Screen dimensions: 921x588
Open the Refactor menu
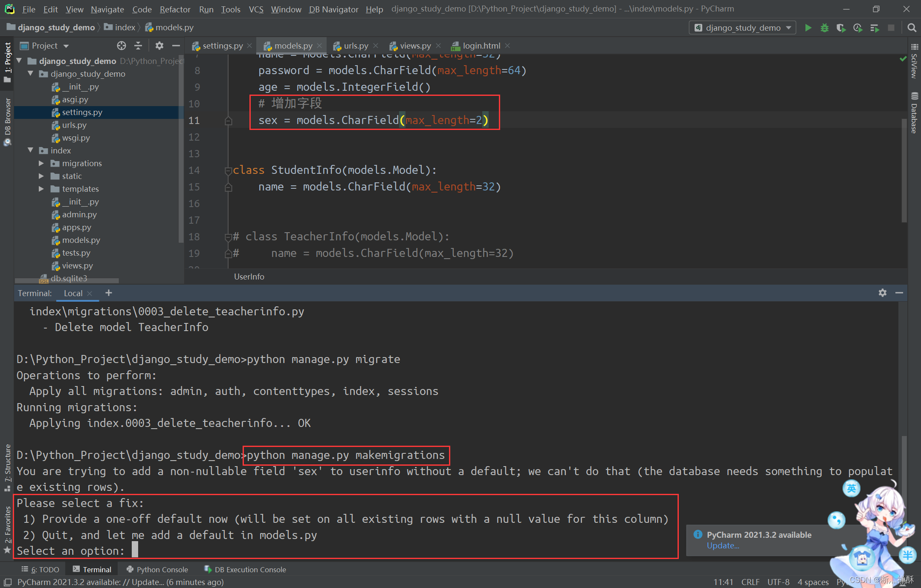tap(175, 9)
